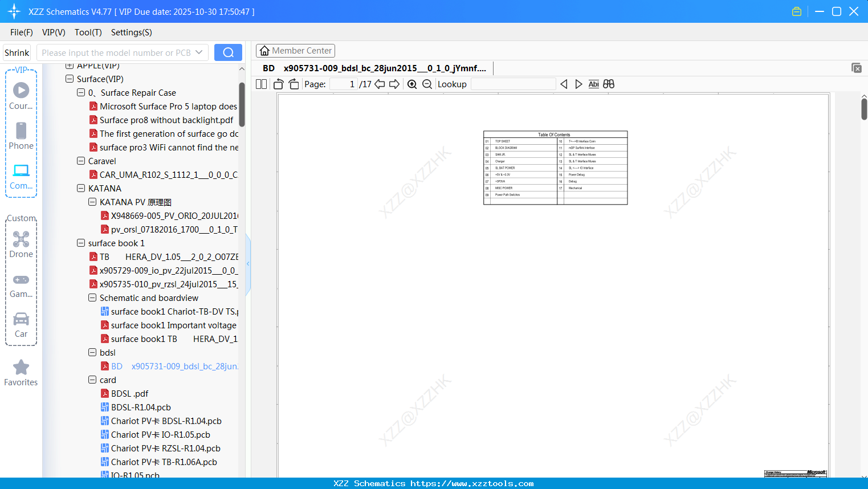This screenshot has height=489, width=868.
Task: Open Chariot PV卡 TB-R1.06A.pcb
Action: tap(159, 462)
